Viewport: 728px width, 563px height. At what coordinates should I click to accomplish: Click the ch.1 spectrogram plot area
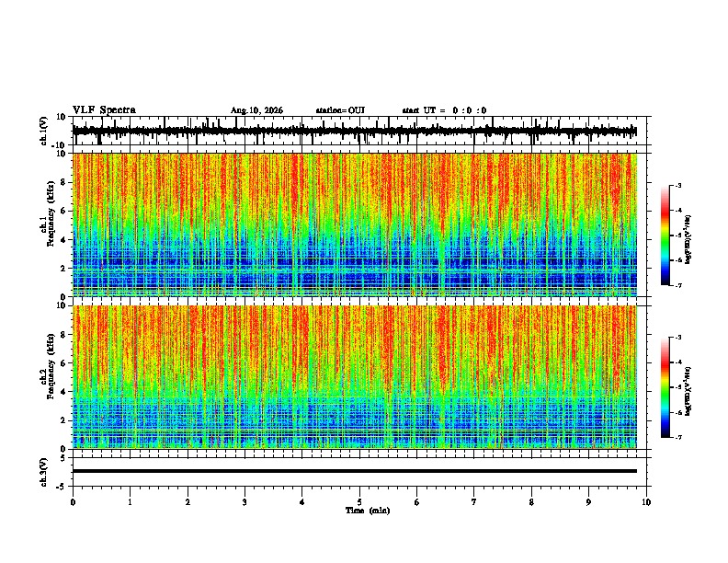pyautogui.click(x=355, y=224)
